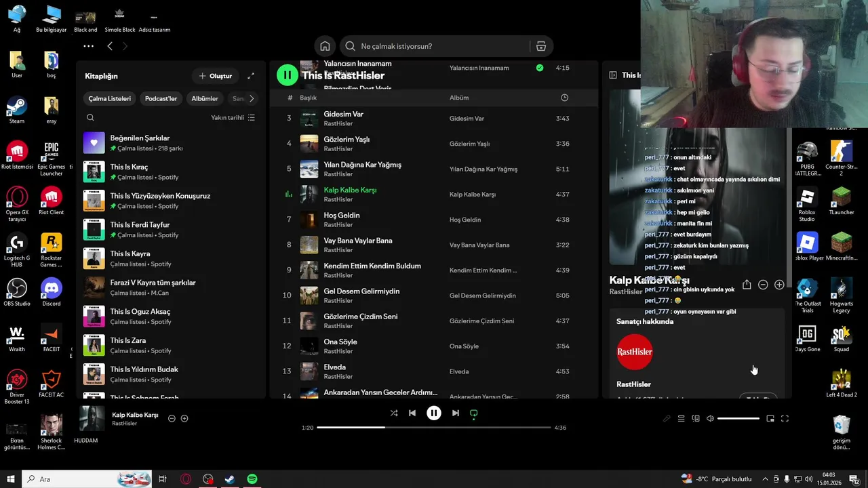Open the three-dots Spotify menu

coord(88,46)
